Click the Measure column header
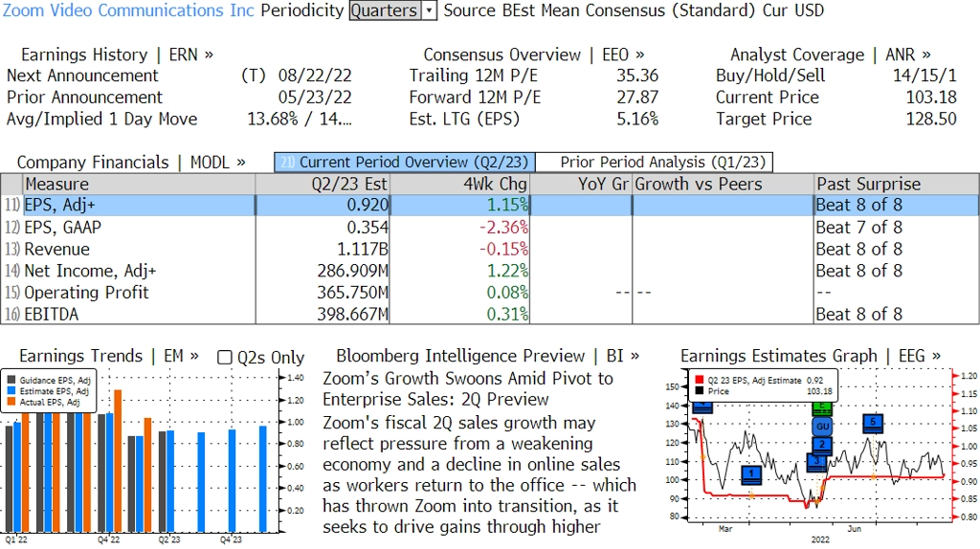The image size is (980, 549). pyautogui.click(x=140, y=185)
